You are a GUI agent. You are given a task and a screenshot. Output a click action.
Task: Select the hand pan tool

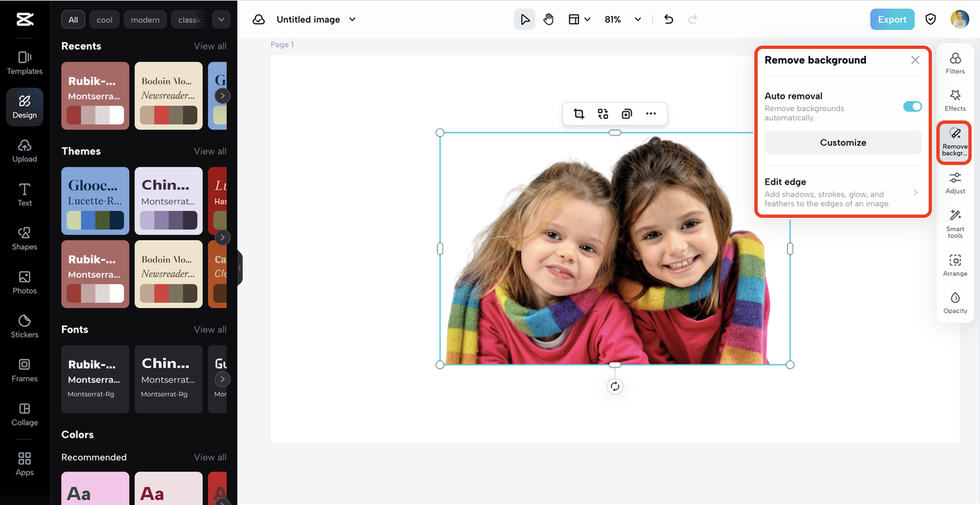tap(548, 20)
